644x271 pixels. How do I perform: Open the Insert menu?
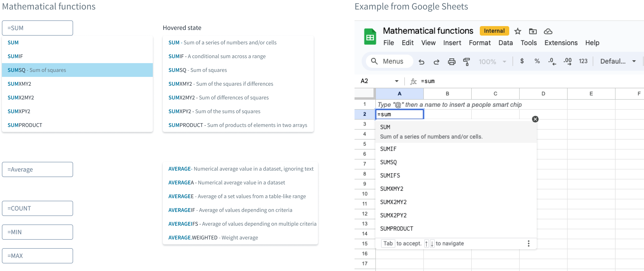pyautogui.click(x=452, y=43)
